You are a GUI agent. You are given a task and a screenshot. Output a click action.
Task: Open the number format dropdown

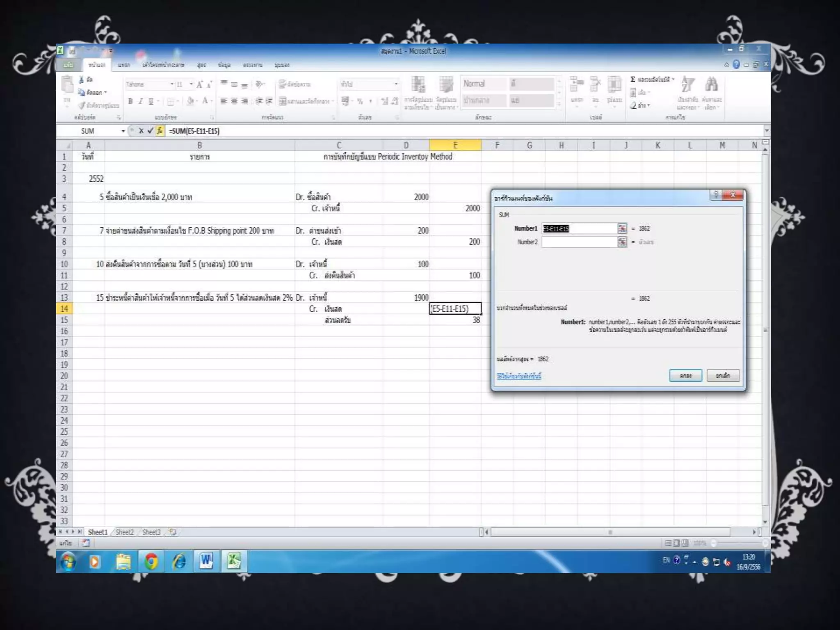396,84
